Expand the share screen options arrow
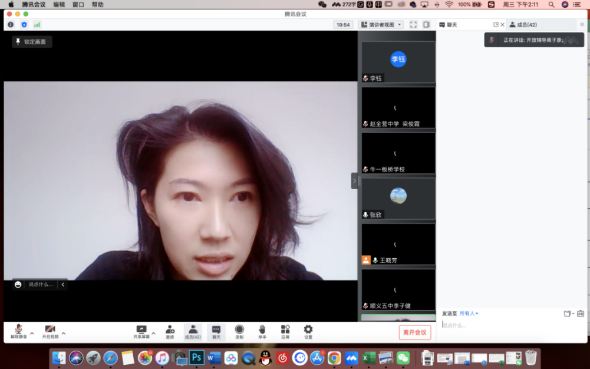The height and width of the screenshot is (369, 590). [x=154, y=333]
